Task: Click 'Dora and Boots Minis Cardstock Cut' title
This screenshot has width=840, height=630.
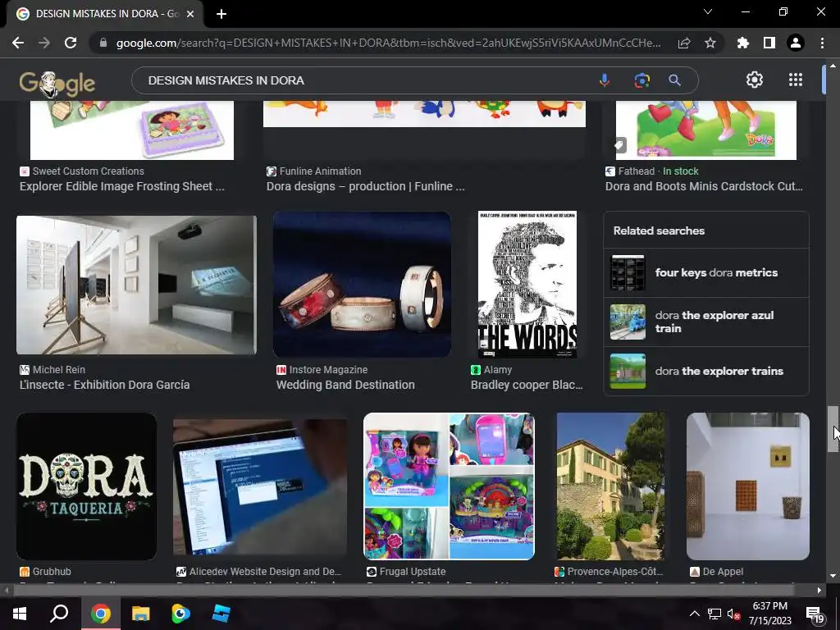Action: click(x=704, y=186)
